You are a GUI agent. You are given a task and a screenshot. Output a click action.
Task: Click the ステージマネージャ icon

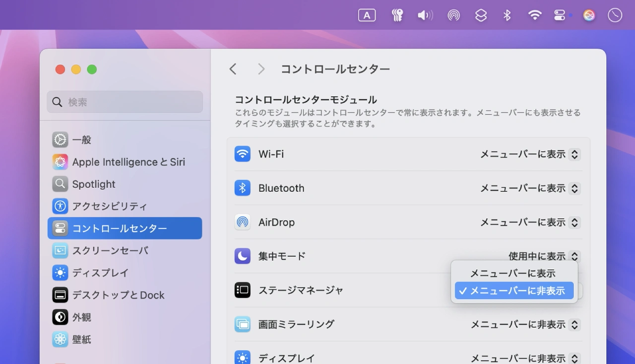242,291
